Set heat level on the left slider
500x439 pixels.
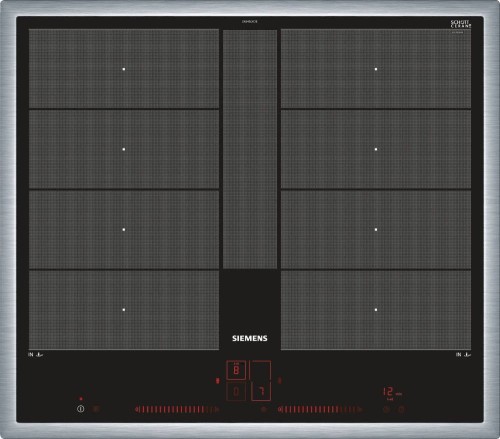(177, 409)
